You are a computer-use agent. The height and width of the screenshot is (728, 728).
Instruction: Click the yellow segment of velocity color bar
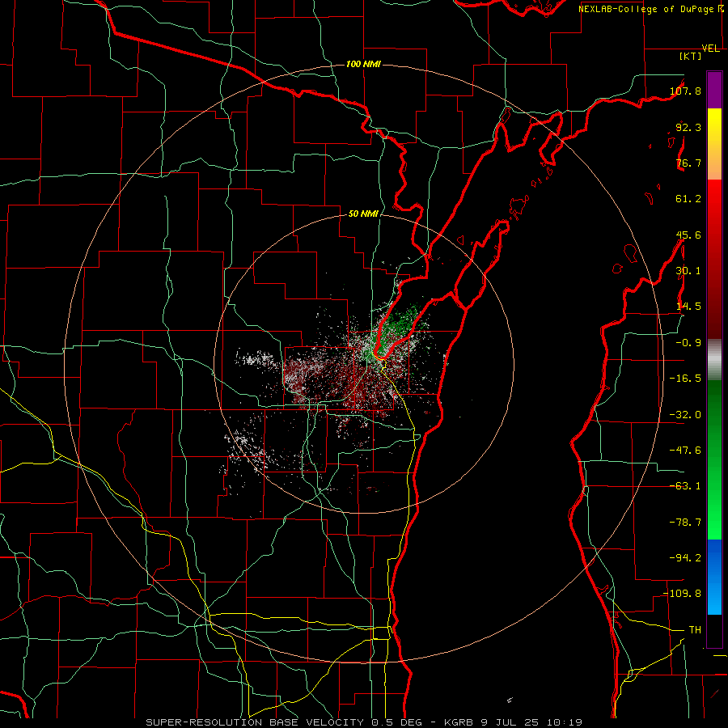[x=714, y=144]
